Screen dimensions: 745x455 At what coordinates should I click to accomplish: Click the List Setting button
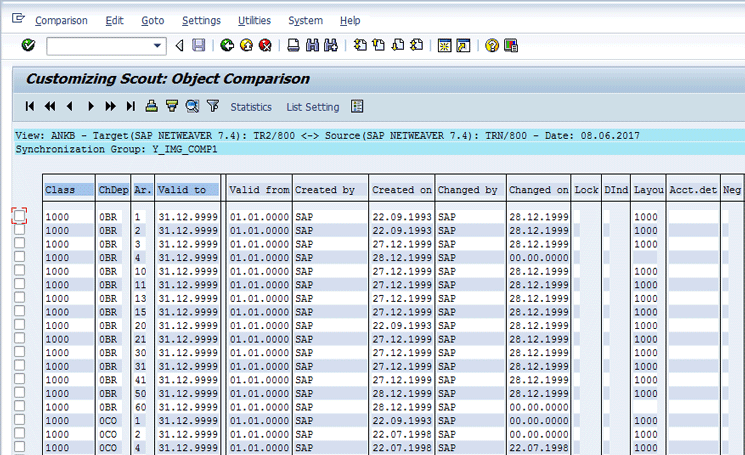[x=312, y=107]
